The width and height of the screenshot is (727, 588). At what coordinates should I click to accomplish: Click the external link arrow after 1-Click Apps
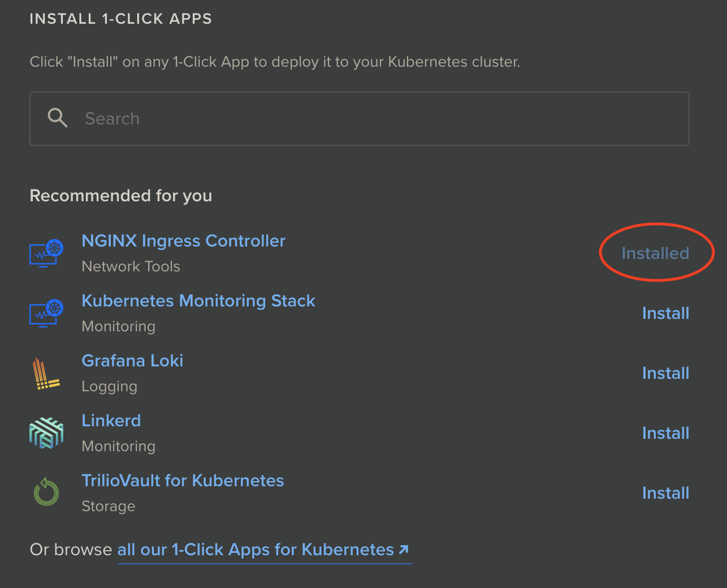click(x=404, y=550)
